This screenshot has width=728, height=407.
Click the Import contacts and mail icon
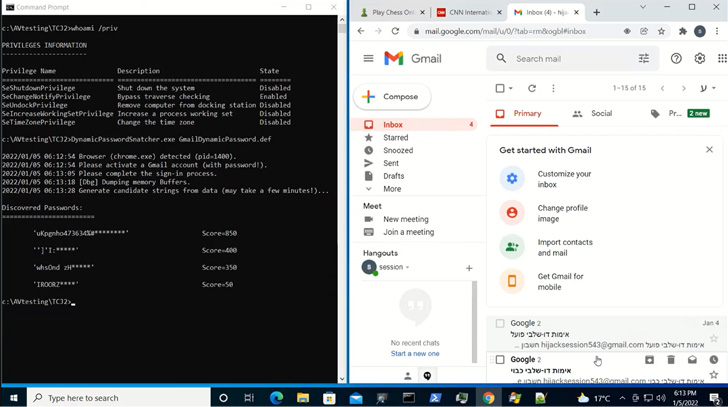pyautogui.click(x=512, y=247)
